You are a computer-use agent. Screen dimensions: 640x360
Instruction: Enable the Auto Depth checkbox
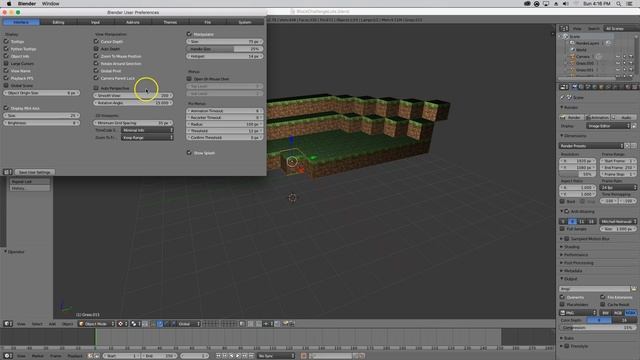point(96,49)
